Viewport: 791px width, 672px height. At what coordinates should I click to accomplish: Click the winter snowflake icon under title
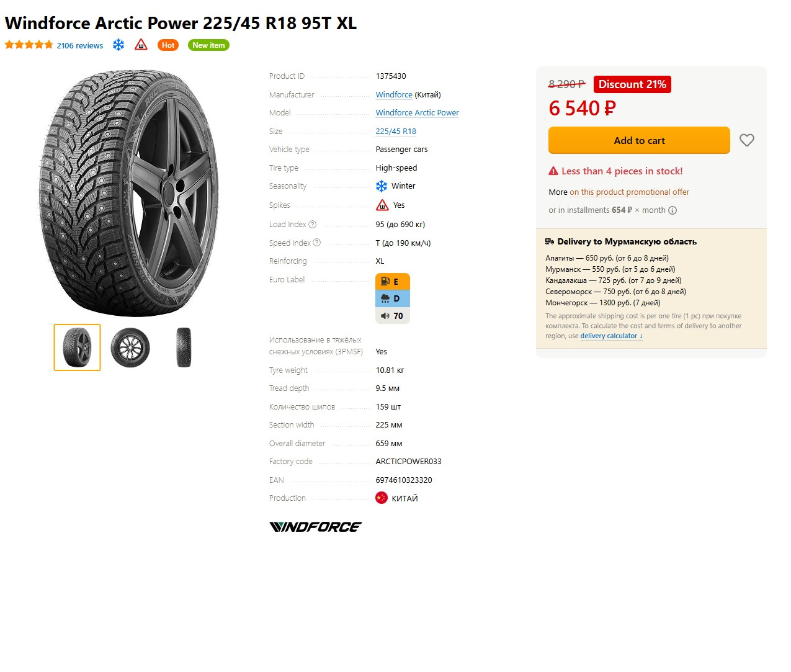(x=118, y=45)
